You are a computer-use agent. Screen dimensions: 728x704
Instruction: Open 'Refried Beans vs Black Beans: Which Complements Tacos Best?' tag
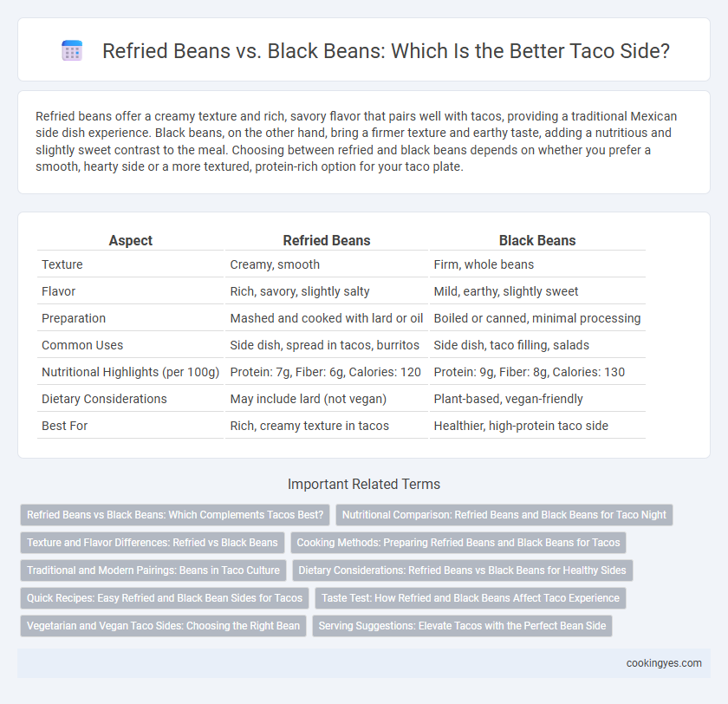click(x=175, y=515)
